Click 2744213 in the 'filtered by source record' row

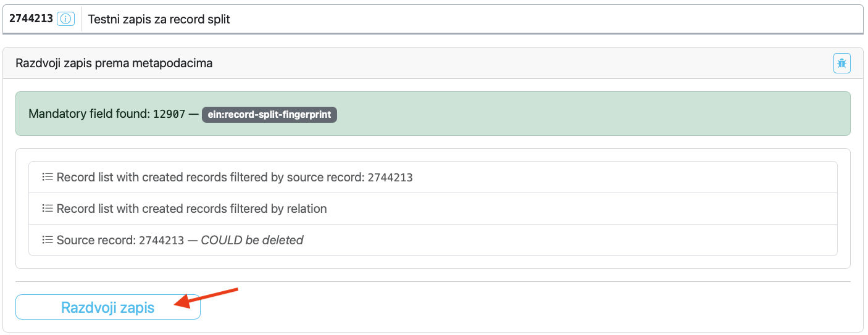click(390, 178)
